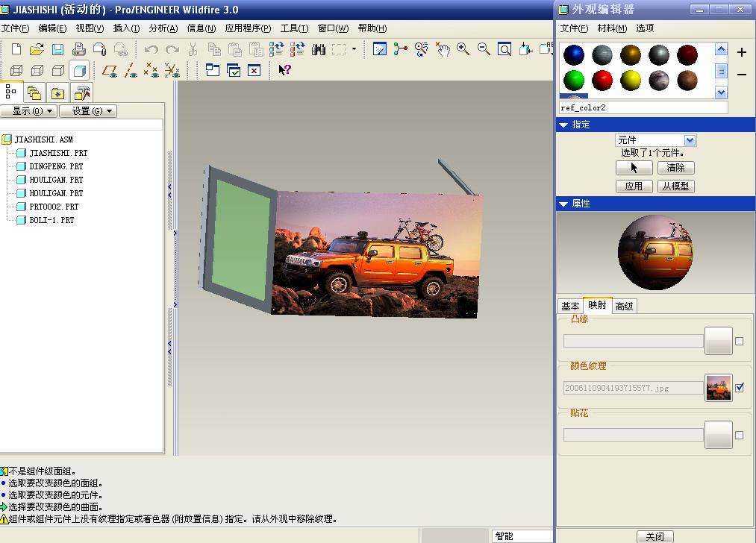Viewport: 756px width, 543px height.
Task: Print the current model
Action: click(78, 49)
